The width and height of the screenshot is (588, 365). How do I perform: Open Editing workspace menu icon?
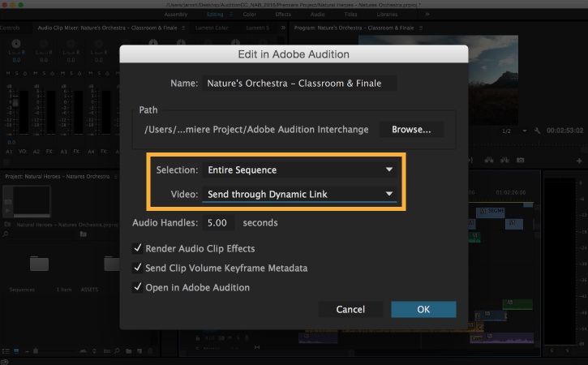pos(231,15)
